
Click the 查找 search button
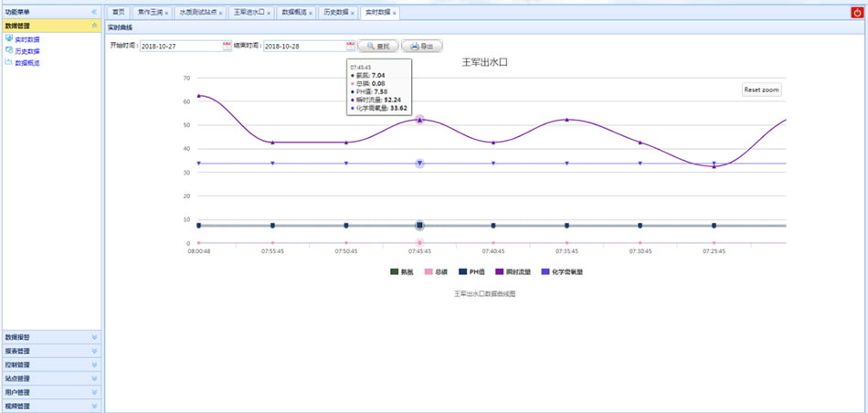[x=377, y=45]
